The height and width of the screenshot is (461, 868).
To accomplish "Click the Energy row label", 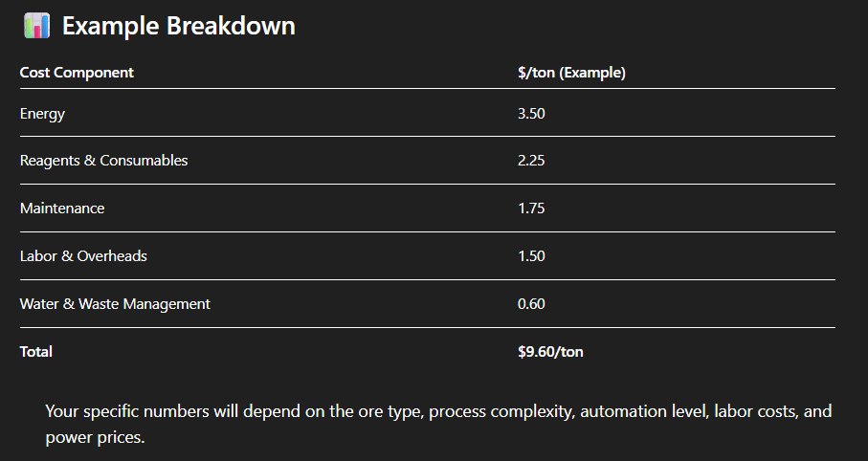I will [x=42, y=114].
